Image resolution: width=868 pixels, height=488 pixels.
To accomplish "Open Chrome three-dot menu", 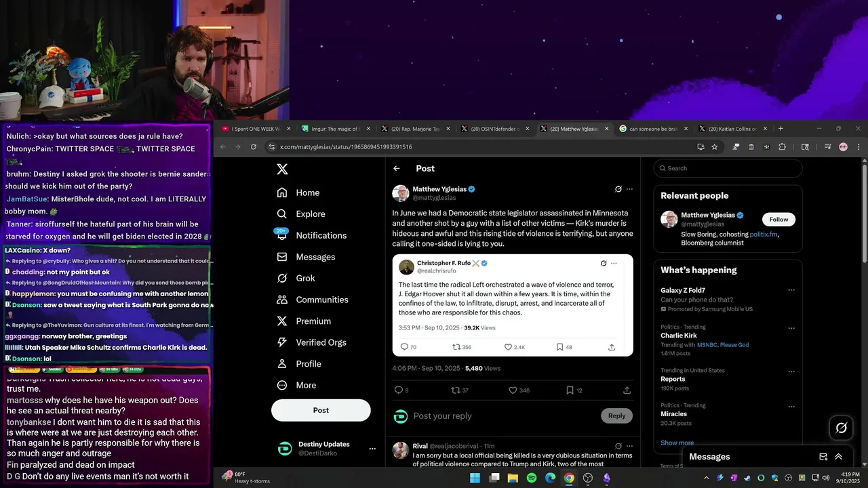I will 859,146.
